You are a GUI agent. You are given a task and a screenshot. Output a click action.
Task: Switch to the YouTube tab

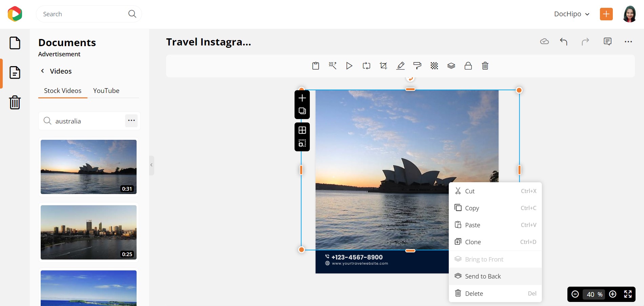tap(106, 91)
